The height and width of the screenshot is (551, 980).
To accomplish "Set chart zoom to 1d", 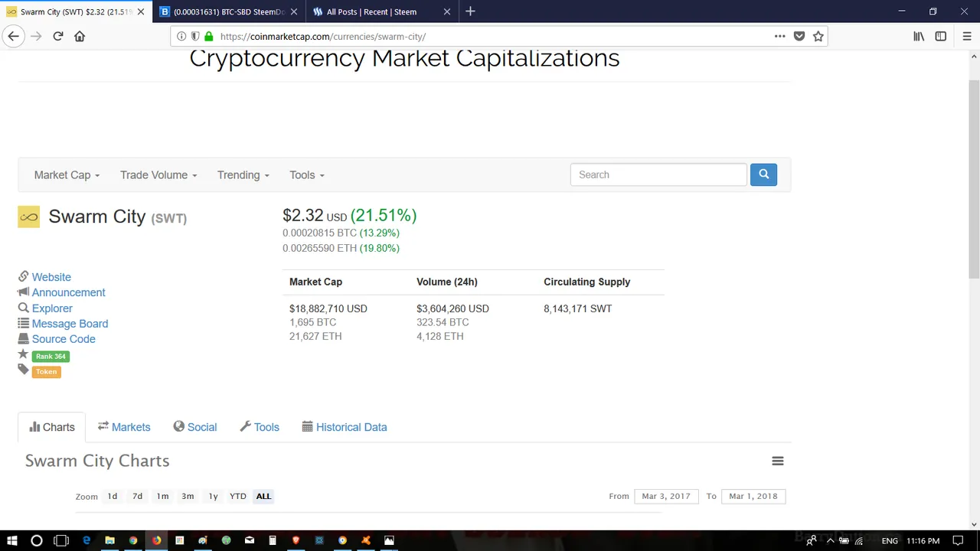I will (113, 496).
